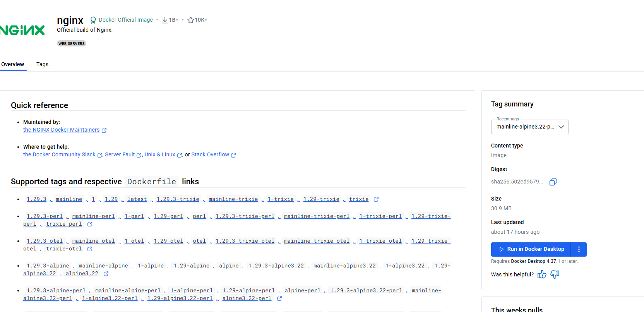Open the 1.29-alpine-perl tag link

coord(248,290)
